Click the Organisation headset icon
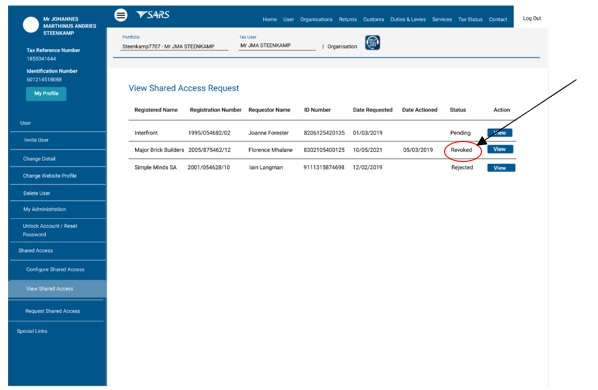The width and height of the screenshot is (598, 390). tap(372, 43)
